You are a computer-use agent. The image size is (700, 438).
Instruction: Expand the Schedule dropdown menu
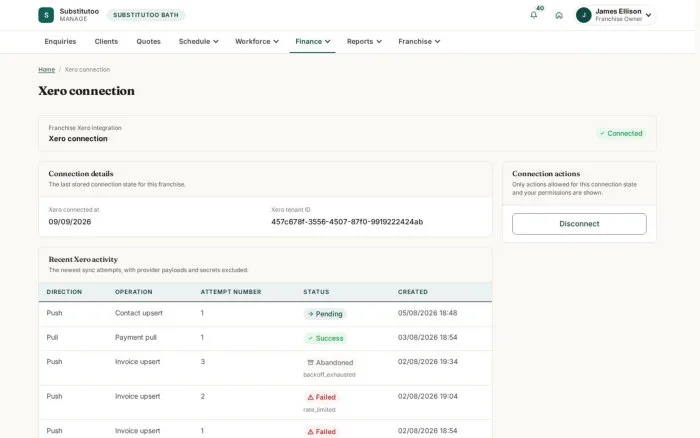tap(198, 41)
